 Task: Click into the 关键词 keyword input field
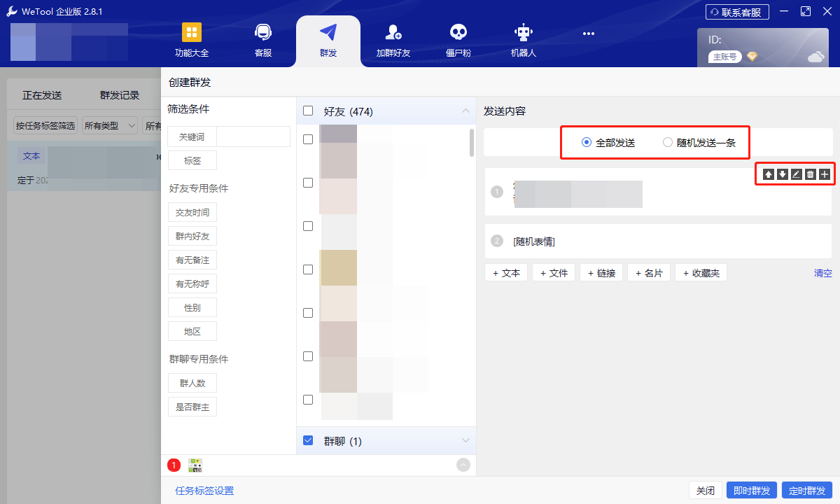(x=253, y=136)
